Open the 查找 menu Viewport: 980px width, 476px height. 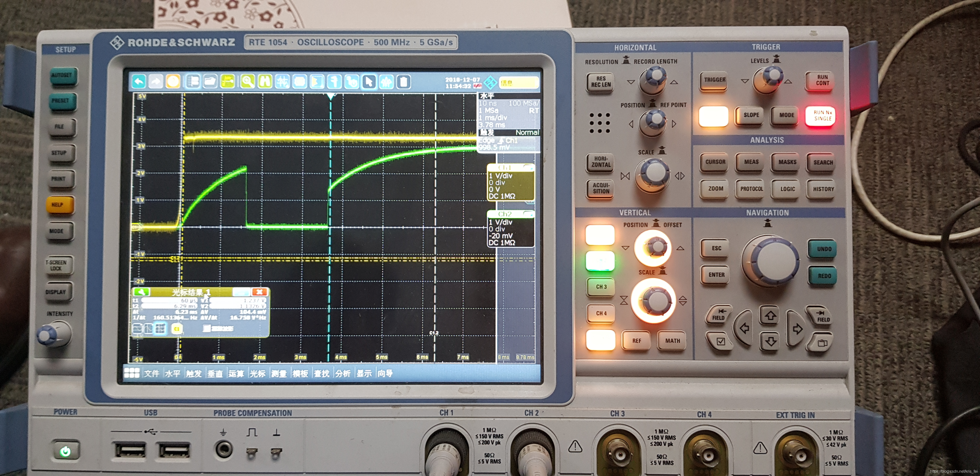pos(322,373)
